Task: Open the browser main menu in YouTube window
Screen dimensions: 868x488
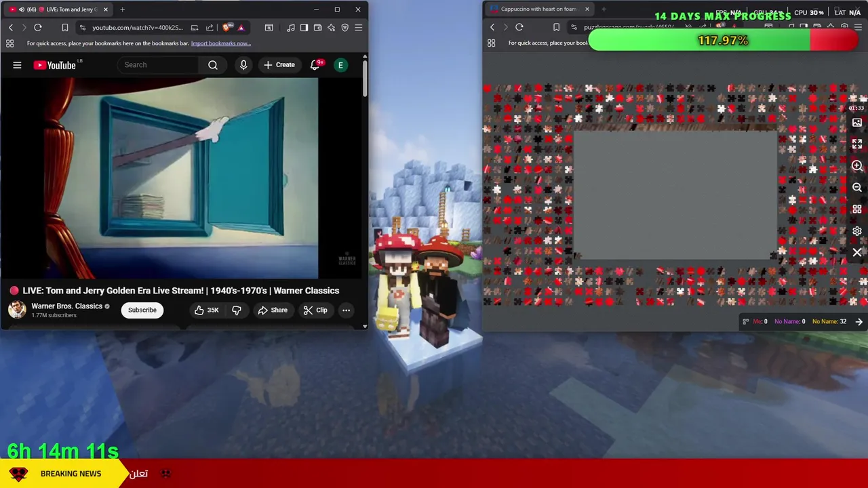Action: (359, 28)
